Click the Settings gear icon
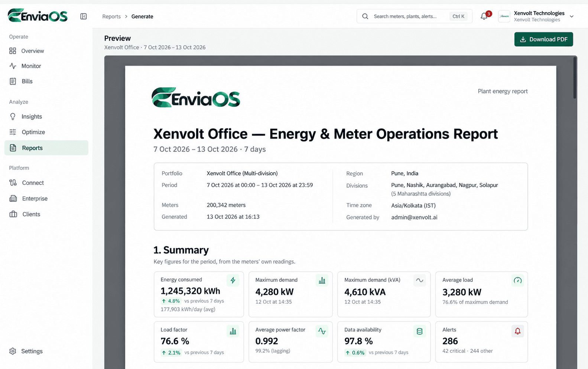The image size is (588, 369). [13, 351]
